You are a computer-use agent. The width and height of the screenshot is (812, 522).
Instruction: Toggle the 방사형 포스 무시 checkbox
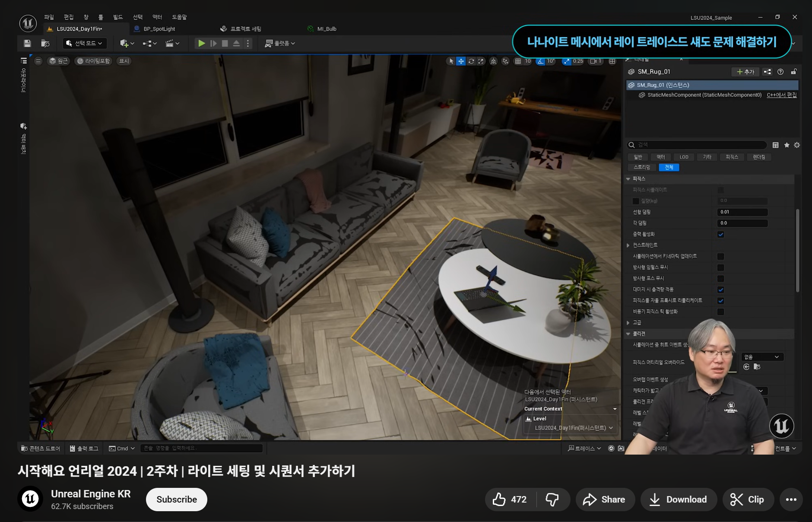720,279
